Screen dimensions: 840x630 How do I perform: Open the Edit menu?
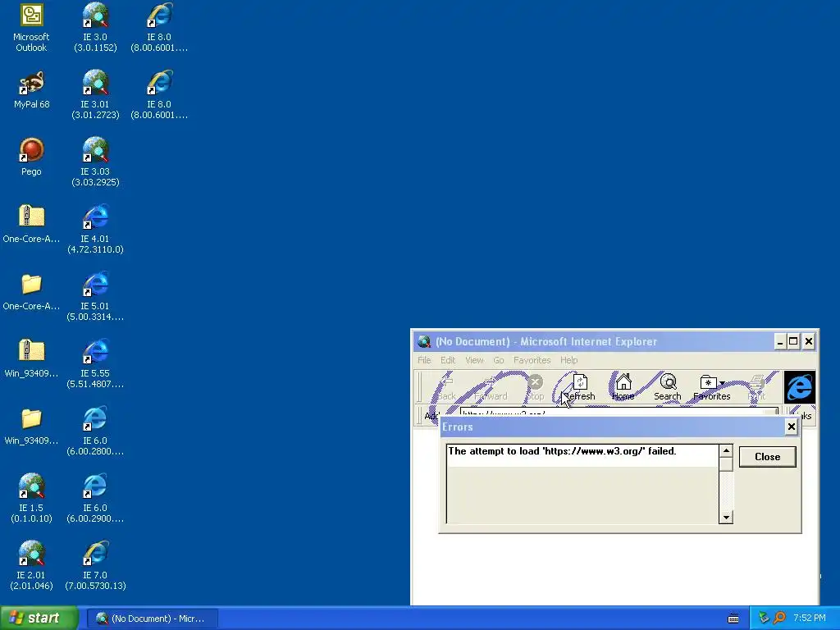tap(448, 360)
